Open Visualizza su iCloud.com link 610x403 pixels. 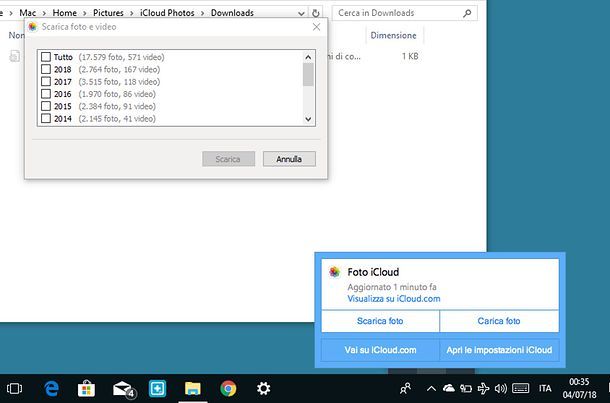click(394, 299)
